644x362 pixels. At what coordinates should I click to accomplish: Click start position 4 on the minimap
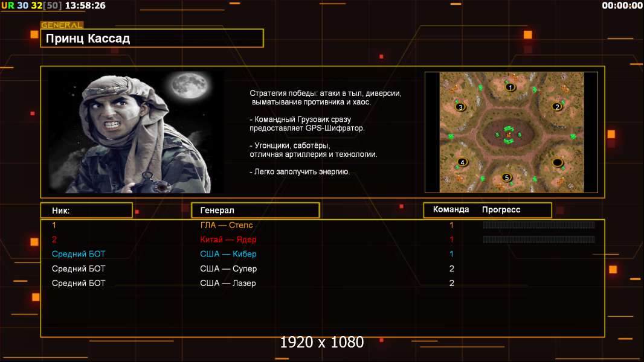coord(463,162)
